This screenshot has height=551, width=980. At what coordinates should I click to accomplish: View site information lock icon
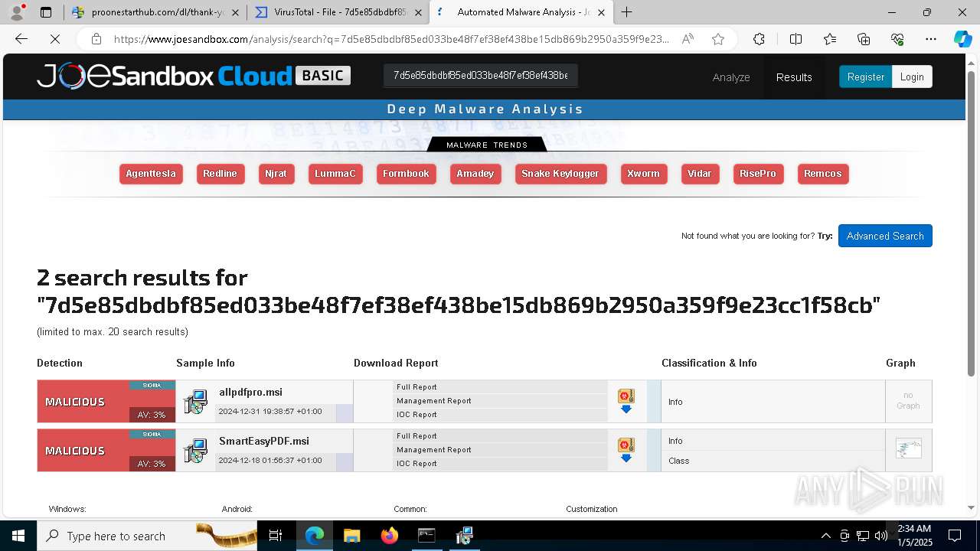point(96,39)
